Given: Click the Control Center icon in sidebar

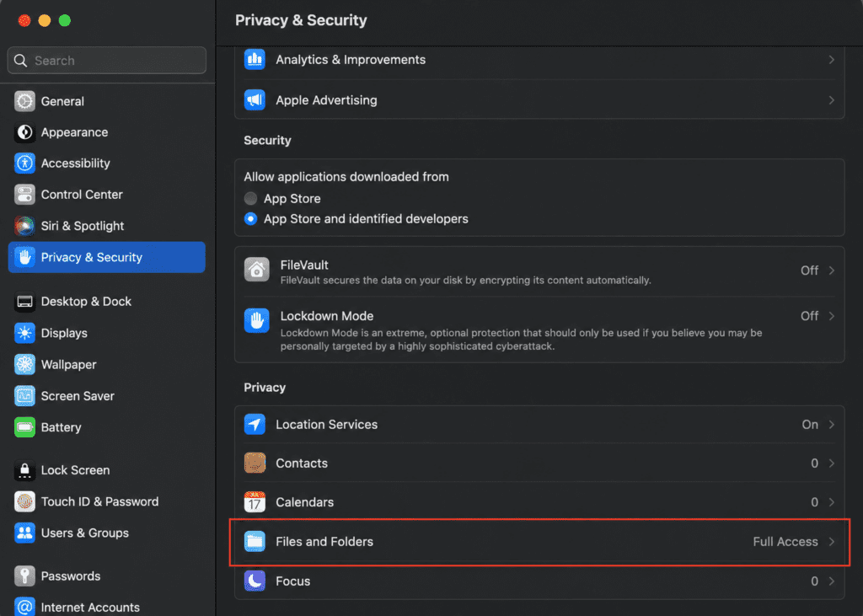Looking at the screenshot, I should [24, 195].
